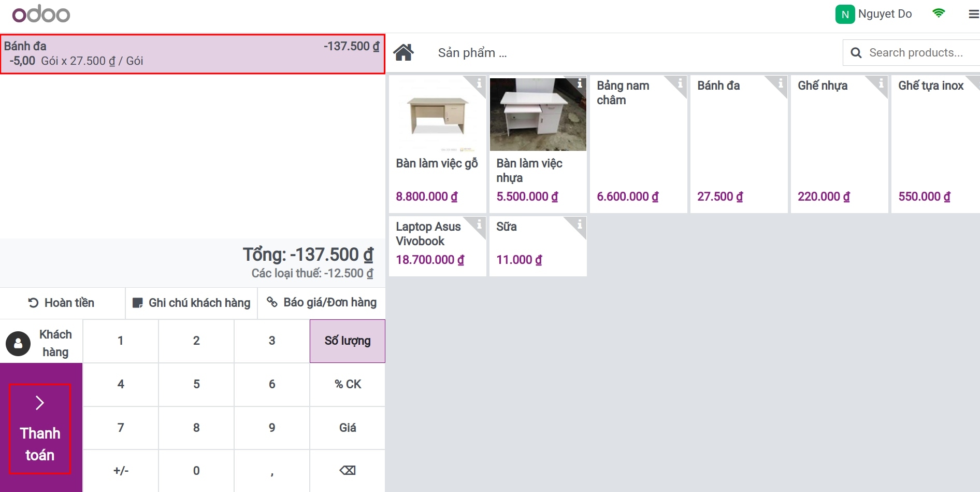Open info corner icon on Sữa
Image resolution: width=980 pixels, height=492 pixels.
coord(579,224)
